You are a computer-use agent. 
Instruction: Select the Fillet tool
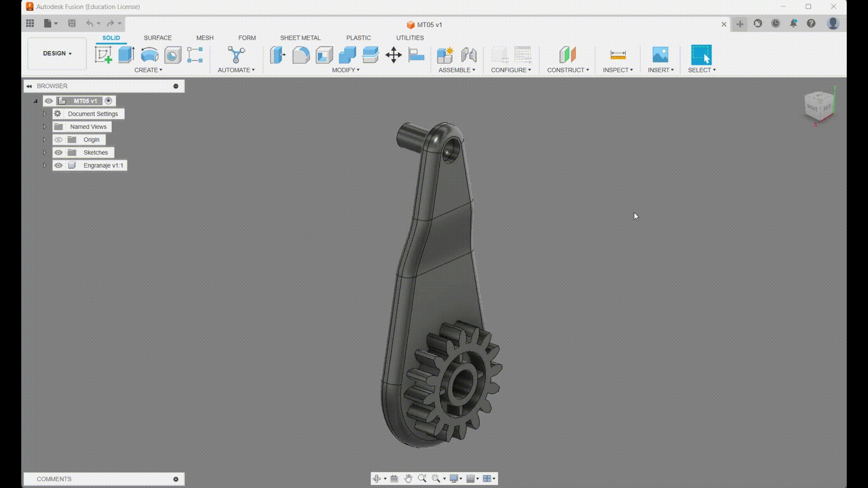pyautogui.click(x=301, y=55)
